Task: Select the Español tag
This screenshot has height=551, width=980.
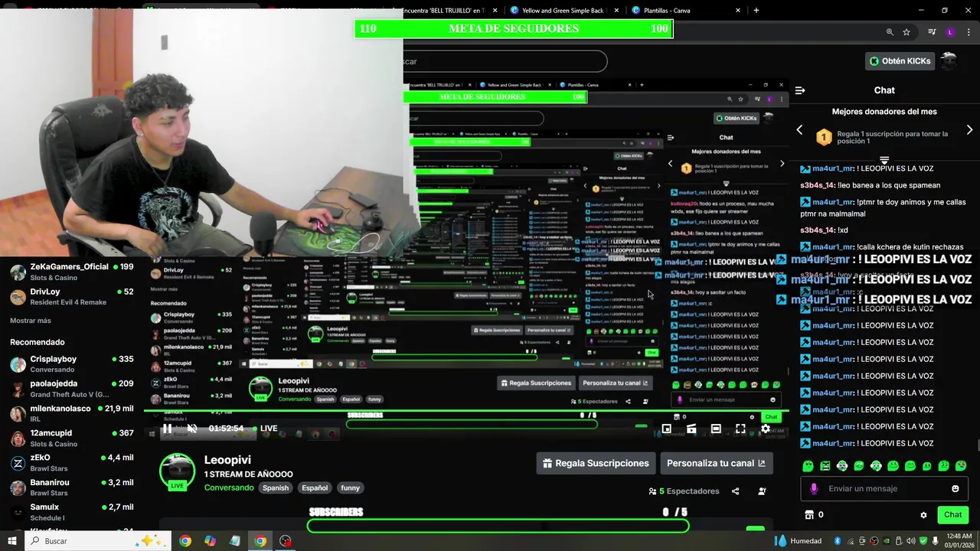Action: (315, 488)
